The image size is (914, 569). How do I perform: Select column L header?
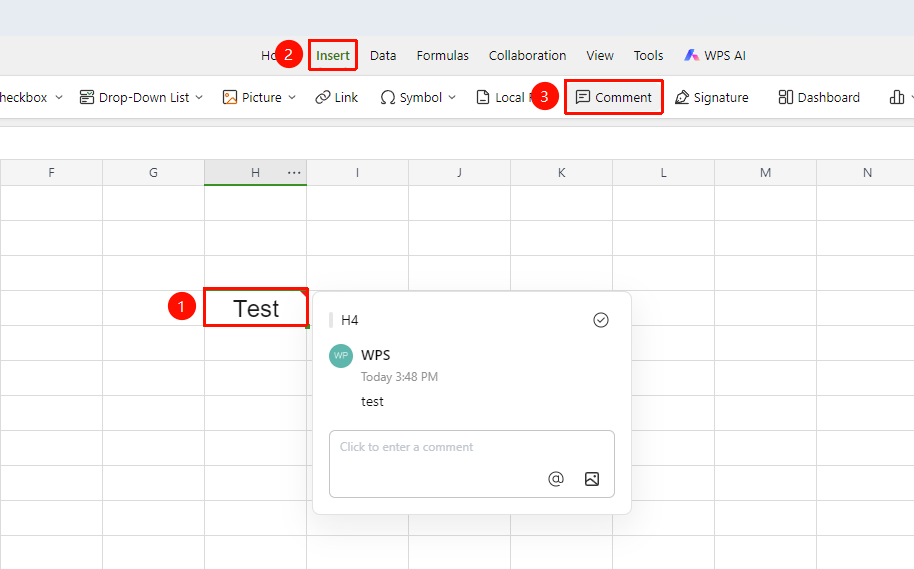pyautogui.click(x=663, y=173)
